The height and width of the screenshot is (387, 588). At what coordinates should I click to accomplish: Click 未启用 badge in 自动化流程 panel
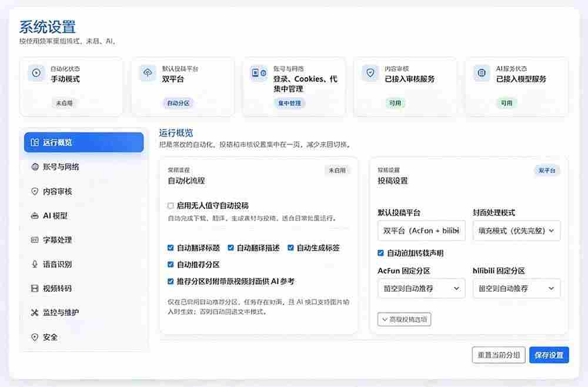click(337, 170)
